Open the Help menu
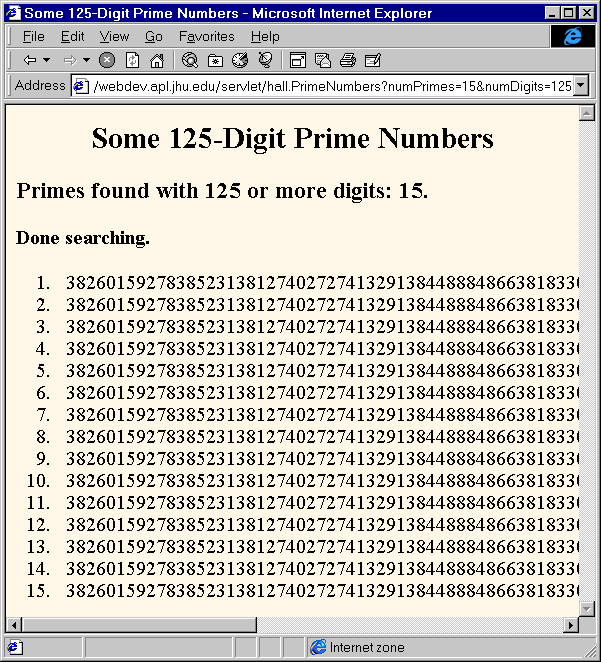 pos(265,36)
